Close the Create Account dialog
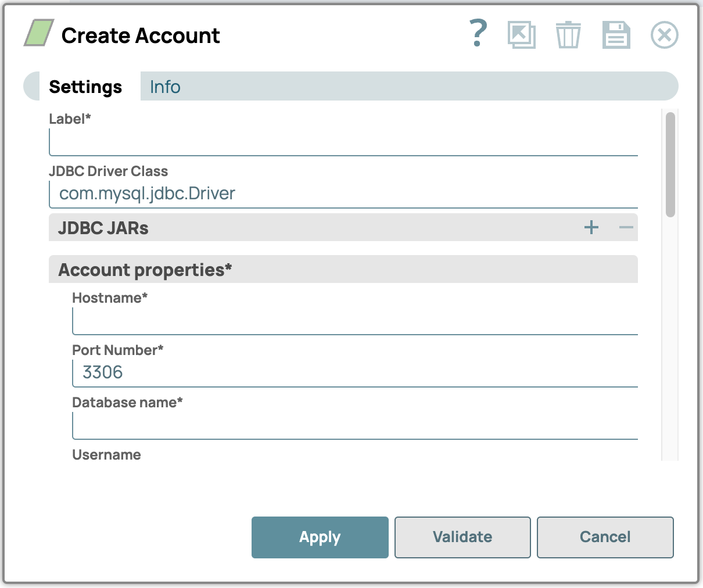The width and height of the screenshot is (703, 588). click(x=664, y=35)
